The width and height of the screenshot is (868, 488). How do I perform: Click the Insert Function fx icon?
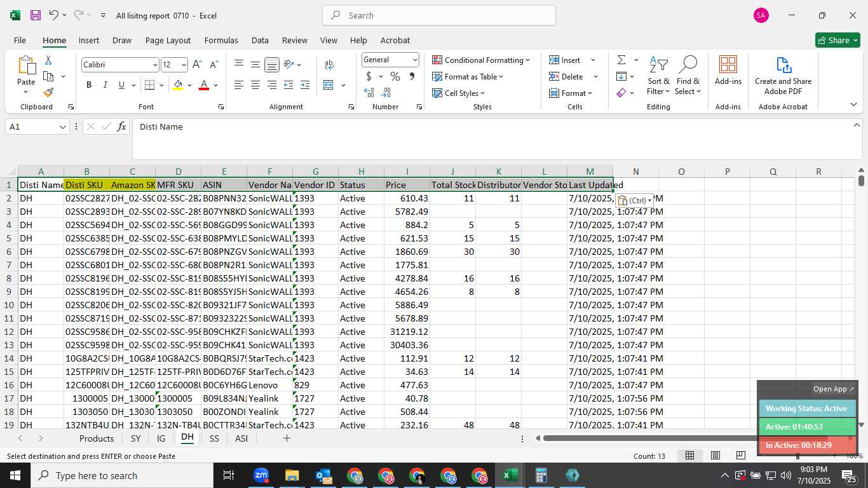tap(122, 126)
